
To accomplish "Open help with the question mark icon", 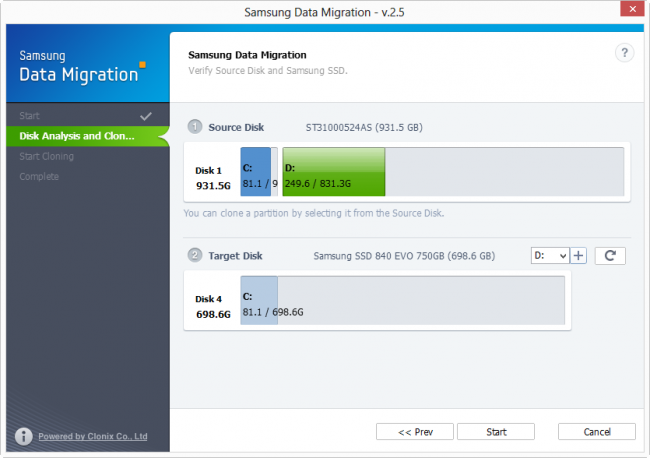I will 624,53.
